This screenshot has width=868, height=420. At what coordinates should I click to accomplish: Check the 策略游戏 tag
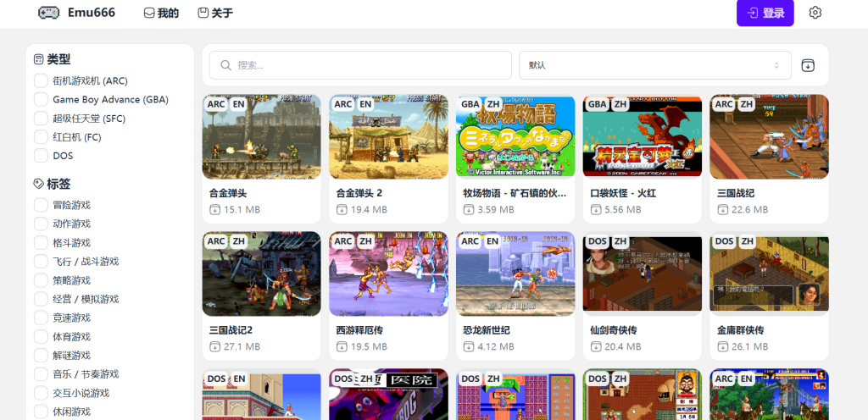[41, 280]
